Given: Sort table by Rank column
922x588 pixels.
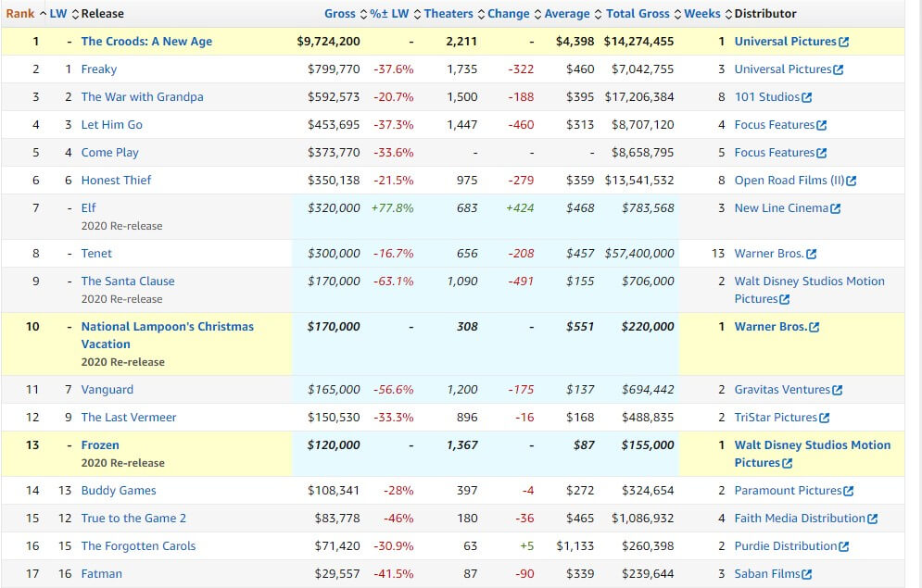Looking at the screenshot, I should click(20, 14).
